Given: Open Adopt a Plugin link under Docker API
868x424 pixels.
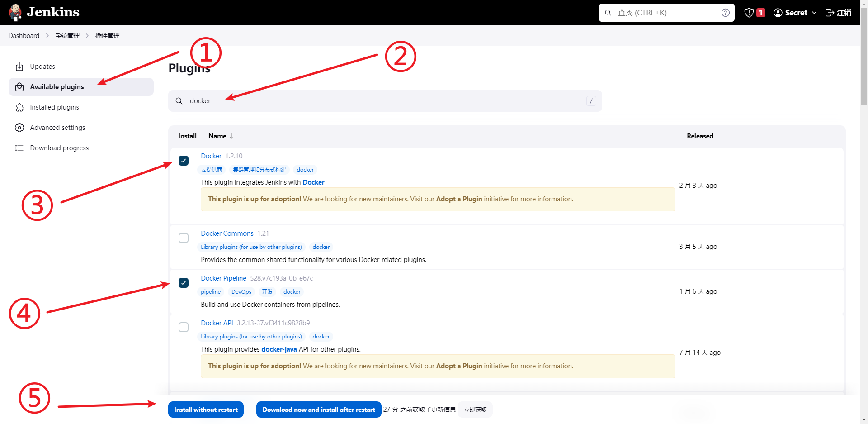Looking at the screenshot, I should pyautogui.click(x=459, y=366).
